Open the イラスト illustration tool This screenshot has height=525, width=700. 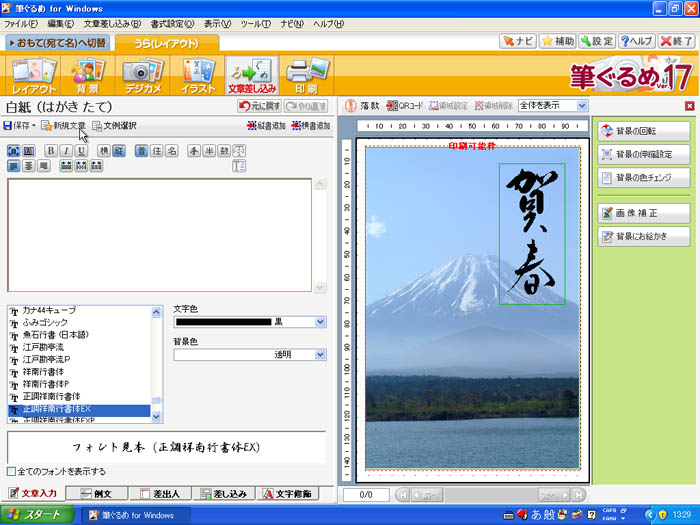tap(197, 75)
